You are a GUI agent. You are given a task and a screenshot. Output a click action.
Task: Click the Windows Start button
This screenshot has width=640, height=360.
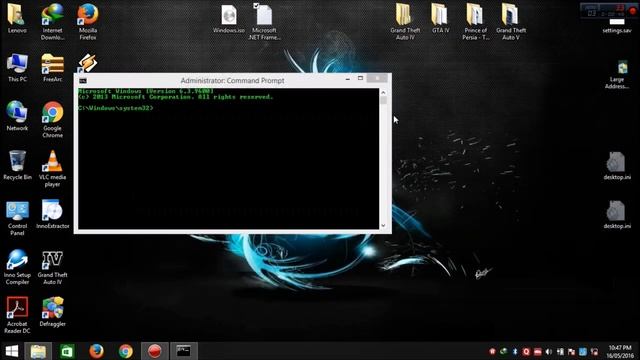12,351
